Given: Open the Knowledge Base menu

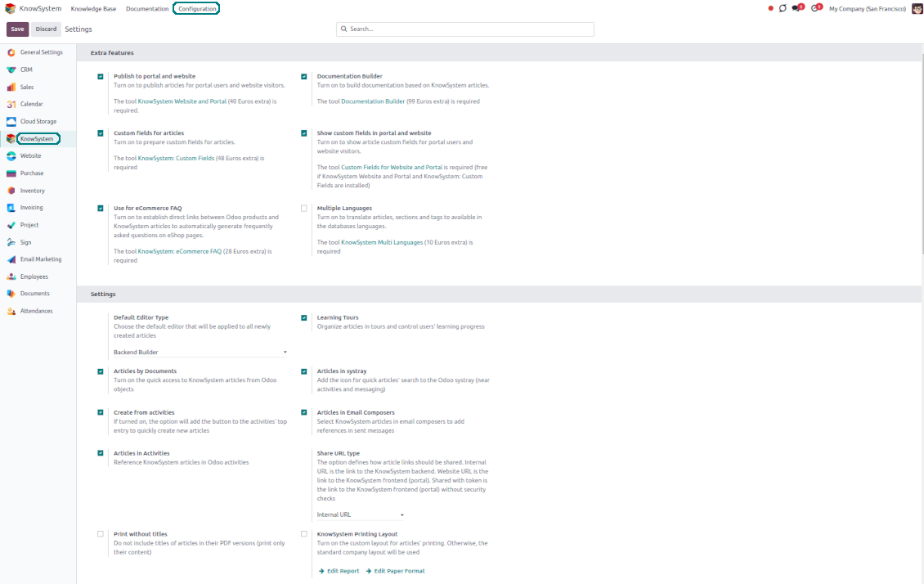Looking at the screenshot, I should (93, 8).
